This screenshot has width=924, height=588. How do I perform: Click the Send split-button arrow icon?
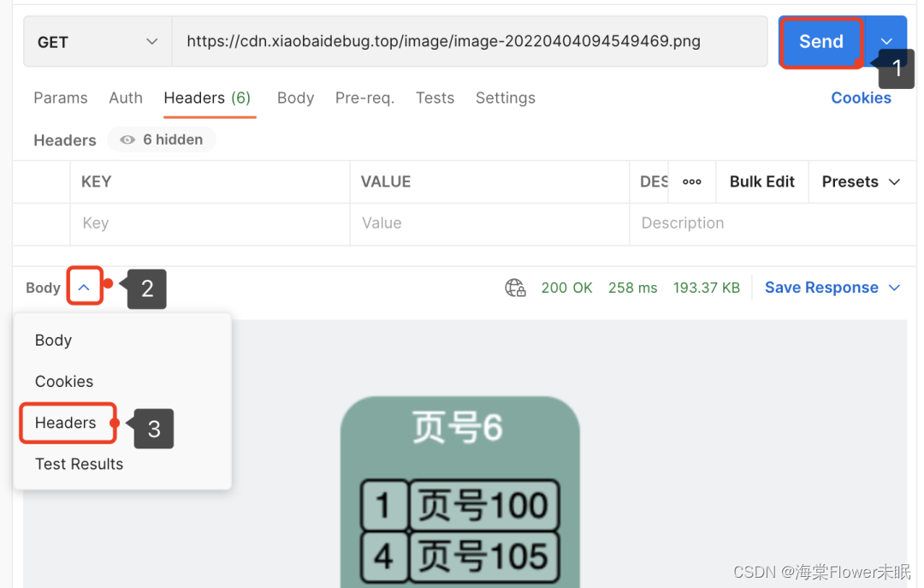(887, 41)
